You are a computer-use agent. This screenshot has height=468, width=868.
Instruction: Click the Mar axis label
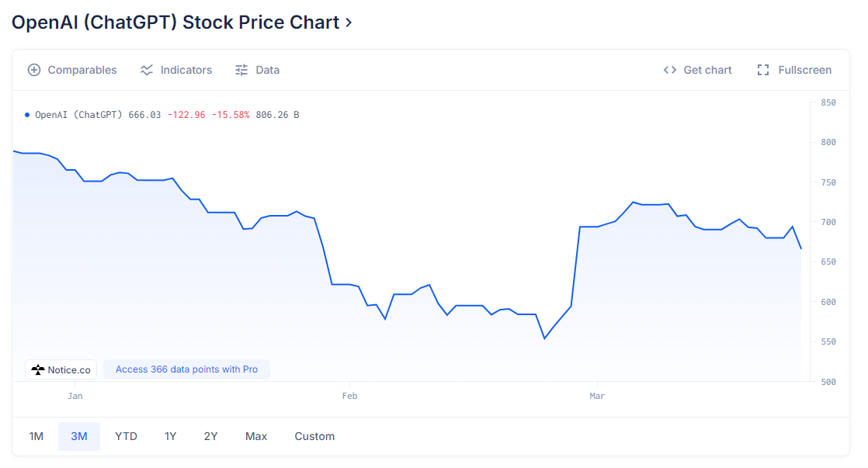(x=597, y=396)
